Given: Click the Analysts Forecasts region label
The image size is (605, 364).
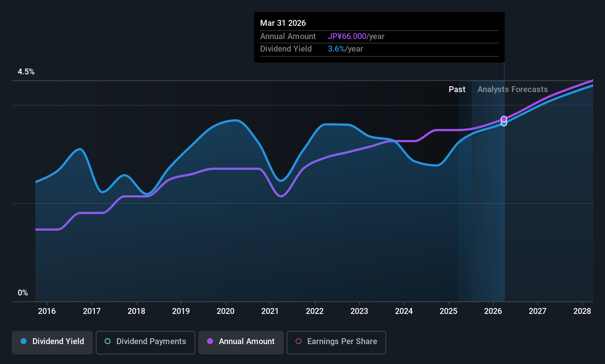Looking at the screenshot, I should tap(513, 90).
